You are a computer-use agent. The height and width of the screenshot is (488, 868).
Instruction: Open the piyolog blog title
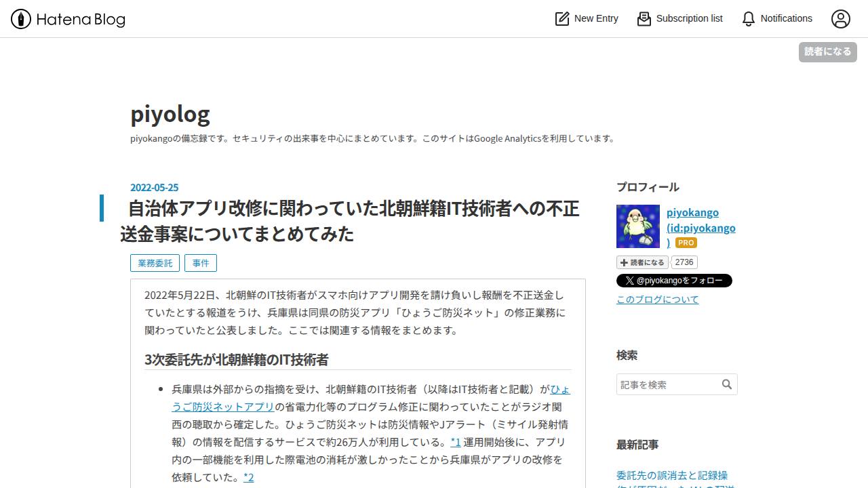tap(170, 113)
